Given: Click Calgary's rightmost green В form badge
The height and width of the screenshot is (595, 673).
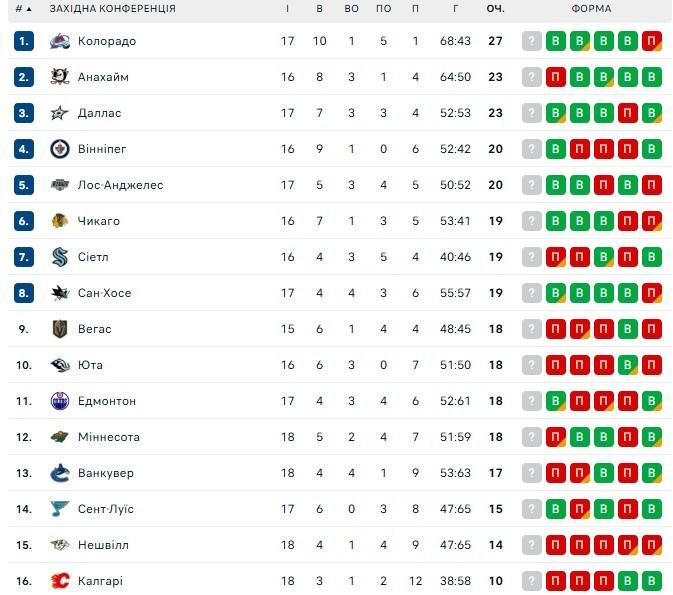Looking at the screenshot, I should (x=652, y=581).
